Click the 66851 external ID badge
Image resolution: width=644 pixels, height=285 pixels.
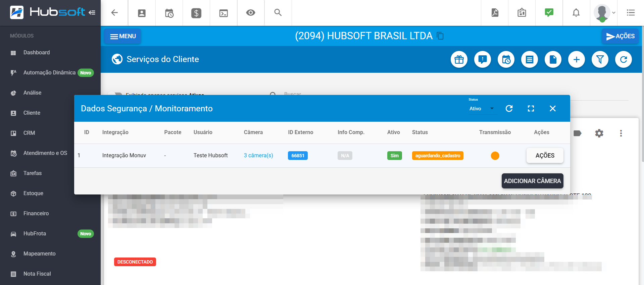point(298,156)
